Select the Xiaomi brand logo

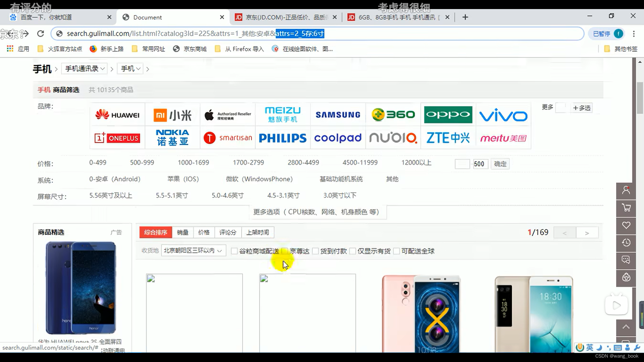pos(172,115)
